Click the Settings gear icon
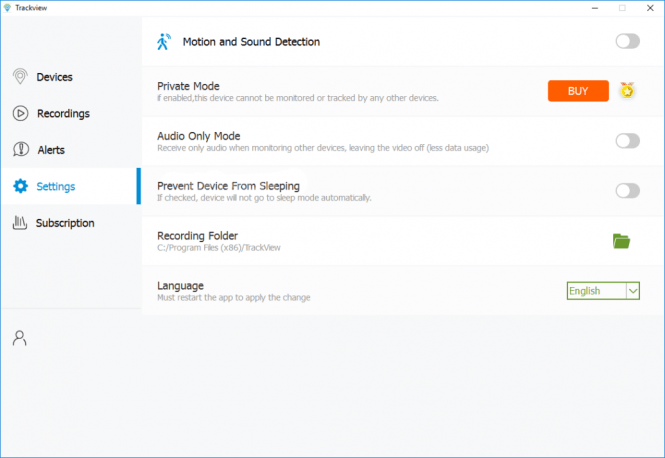 pyautogui.click(x=20, y=186)
